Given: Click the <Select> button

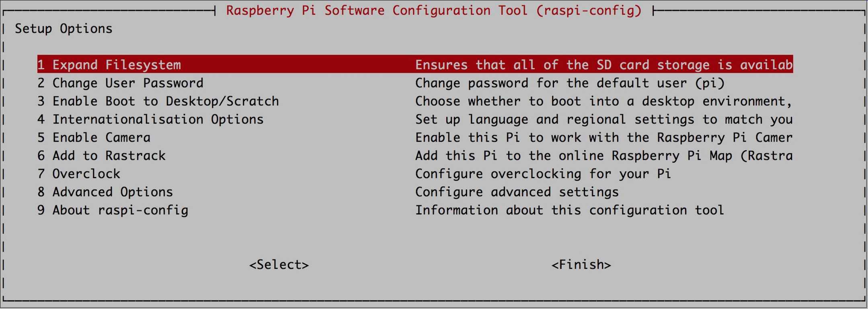Looking at the screenshot, I should pos(279,264).
